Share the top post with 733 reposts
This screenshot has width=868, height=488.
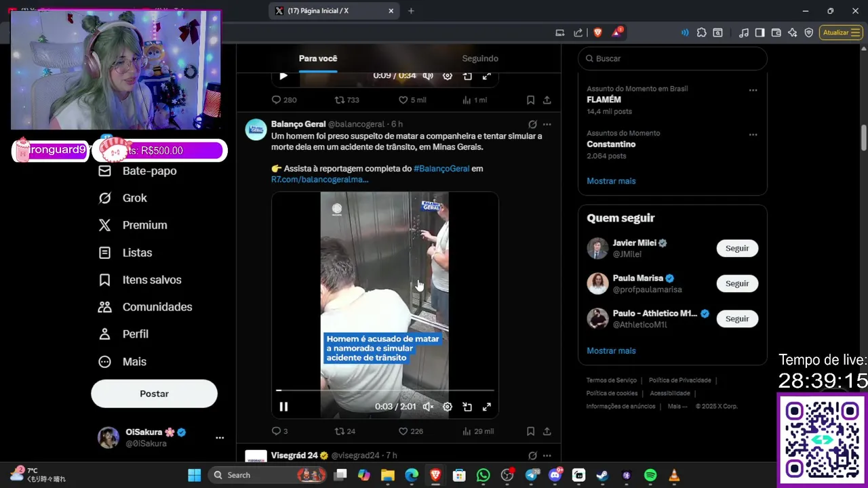547,100
